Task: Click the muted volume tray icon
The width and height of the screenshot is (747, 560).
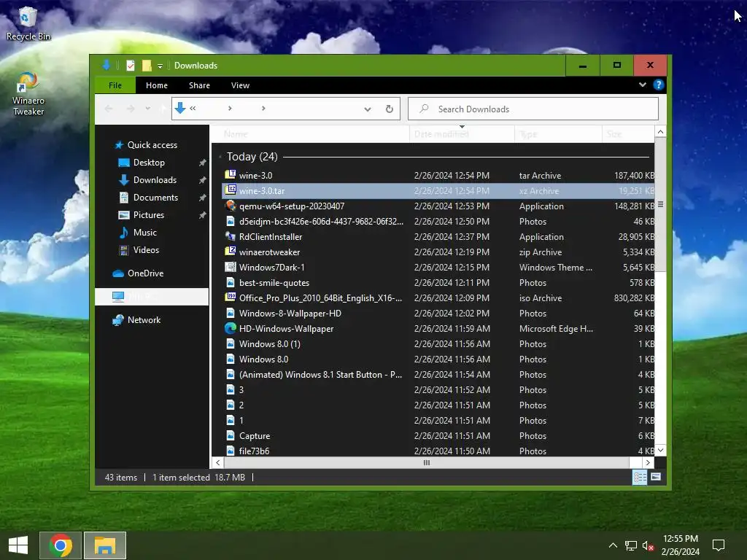Action: [x=648, y=545]
